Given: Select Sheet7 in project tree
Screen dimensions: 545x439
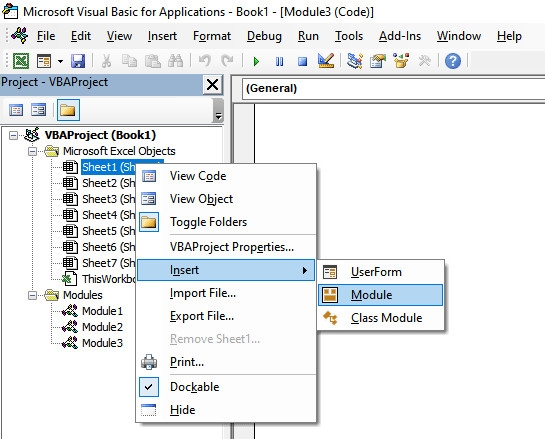Looking at the screenshot, I should click(108, 263).
